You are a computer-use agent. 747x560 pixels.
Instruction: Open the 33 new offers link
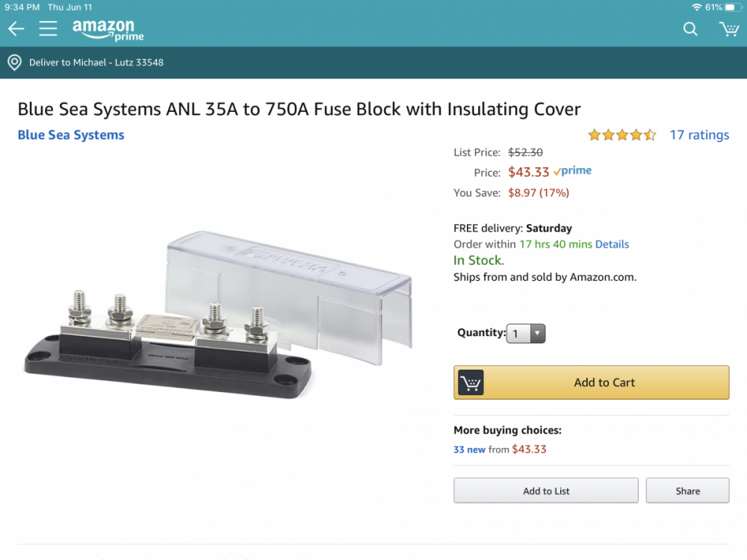(x=469, y=449)
